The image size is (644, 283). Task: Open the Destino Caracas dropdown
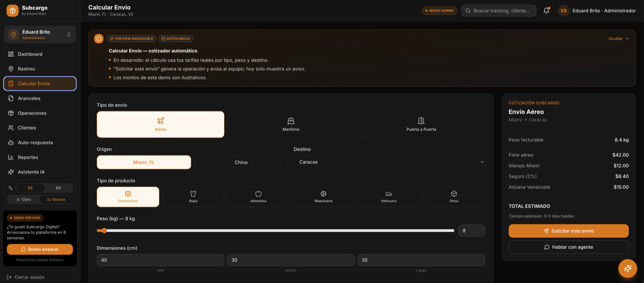coord(389,162)
